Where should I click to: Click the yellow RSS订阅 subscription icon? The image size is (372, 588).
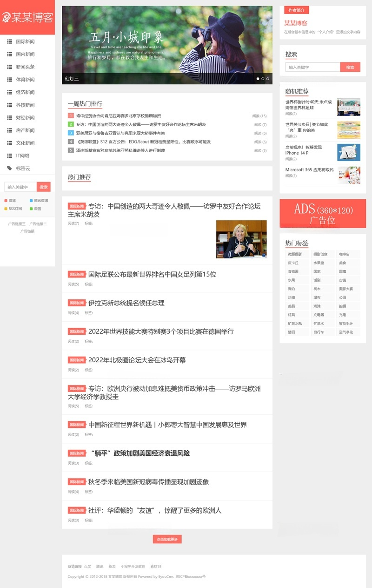pyautogui.click(x=6, y=209)
